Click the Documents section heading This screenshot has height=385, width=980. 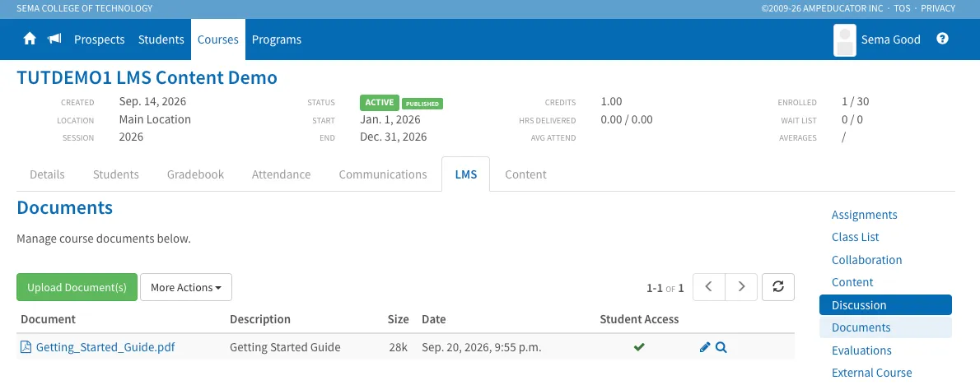click(x=64, y=207)
